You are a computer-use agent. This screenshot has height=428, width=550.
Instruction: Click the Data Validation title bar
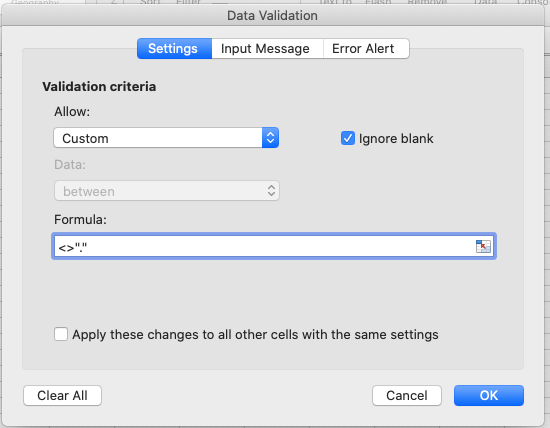[x=272, y=15]
